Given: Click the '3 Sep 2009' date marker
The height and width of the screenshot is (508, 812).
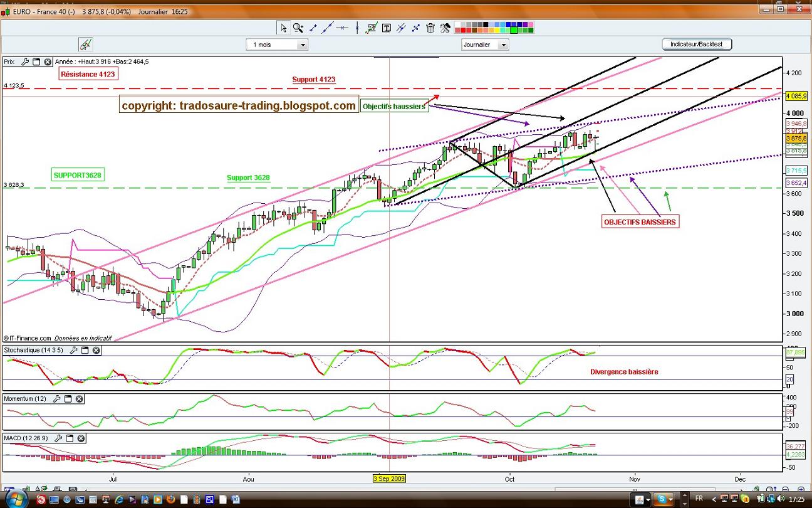Looking at the screenshot, I should pyautogui.click(x=389, y=478).
